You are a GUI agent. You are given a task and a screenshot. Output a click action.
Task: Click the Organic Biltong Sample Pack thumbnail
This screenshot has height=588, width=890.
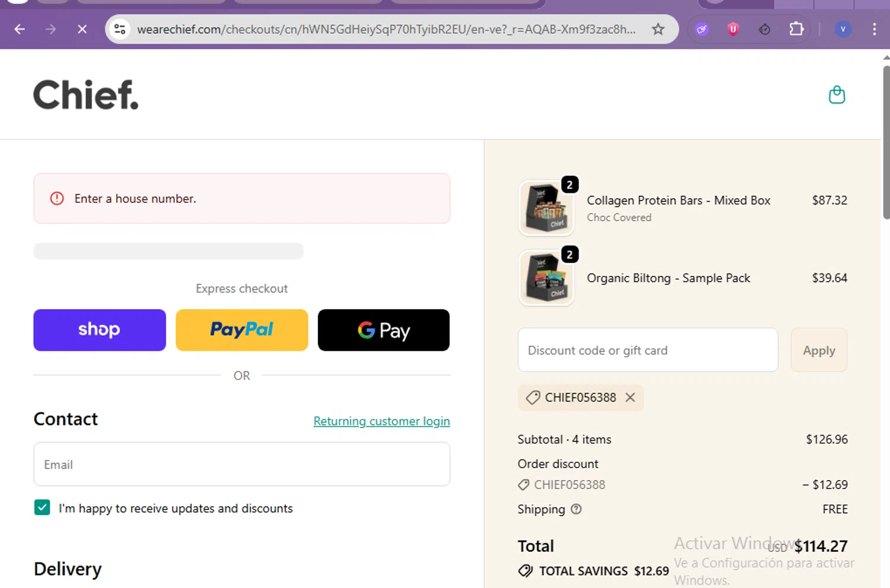point(546,278)
